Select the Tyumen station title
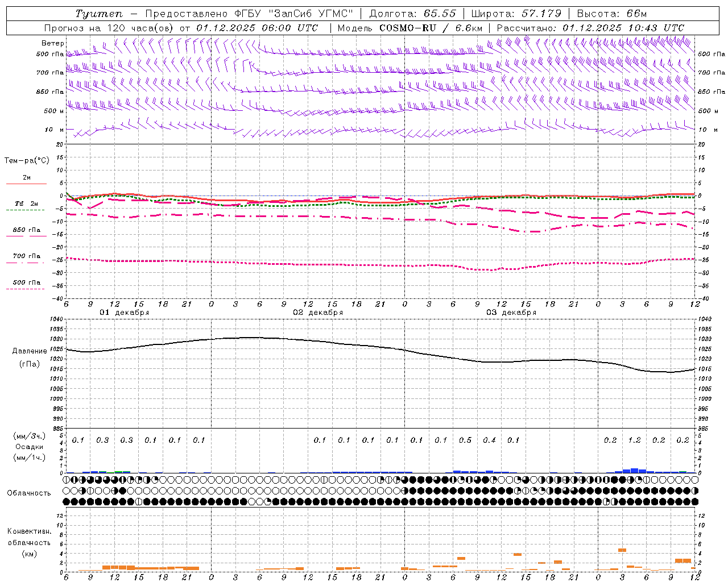 click(x=99, y=14)
